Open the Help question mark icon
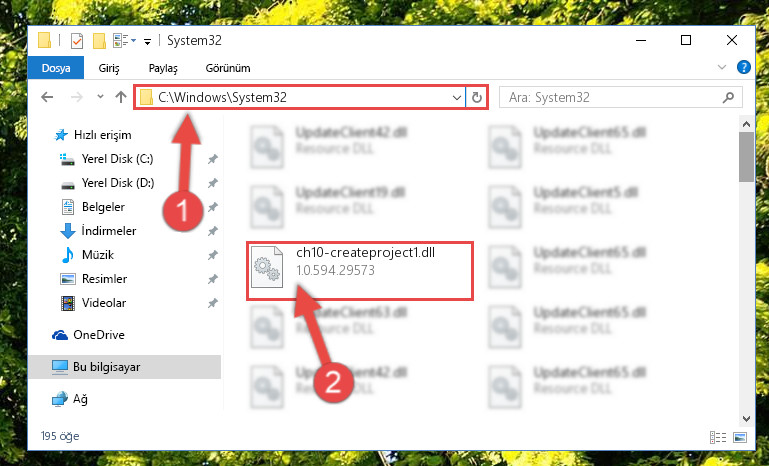The height and width of the screenshot is (466, 769). (743, 67)
